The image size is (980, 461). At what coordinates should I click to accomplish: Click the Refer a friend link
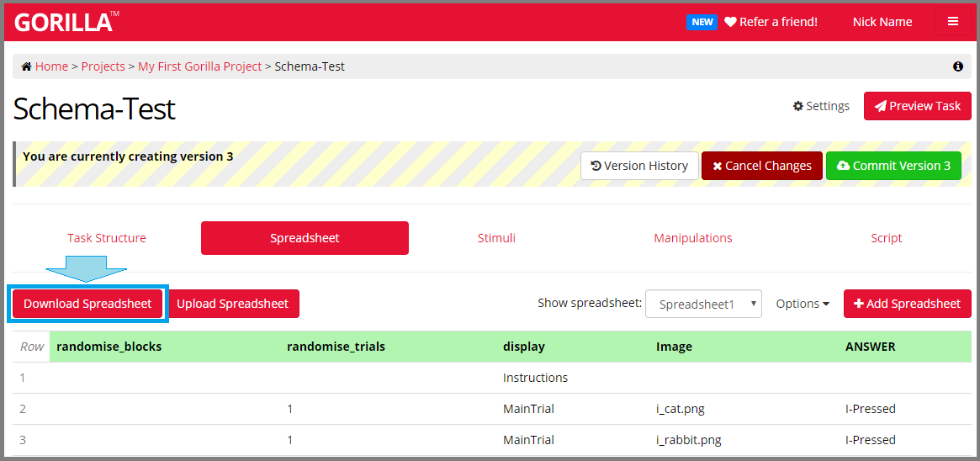771,22
